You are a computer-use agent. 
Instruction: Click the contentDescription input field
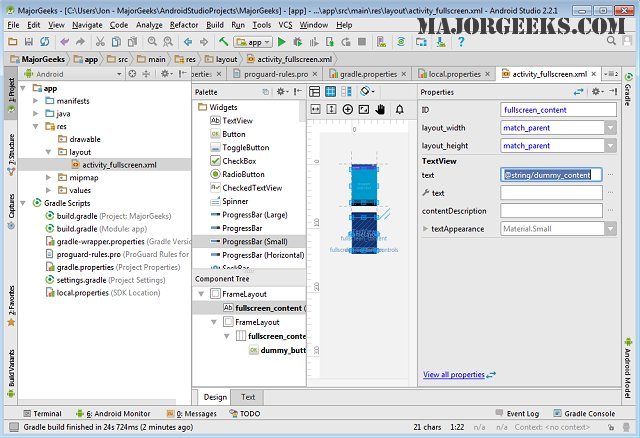(x=551, y=211)
